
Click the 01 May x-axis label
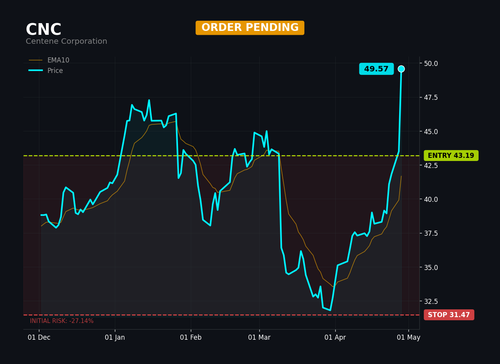click(x=408, y=337)
